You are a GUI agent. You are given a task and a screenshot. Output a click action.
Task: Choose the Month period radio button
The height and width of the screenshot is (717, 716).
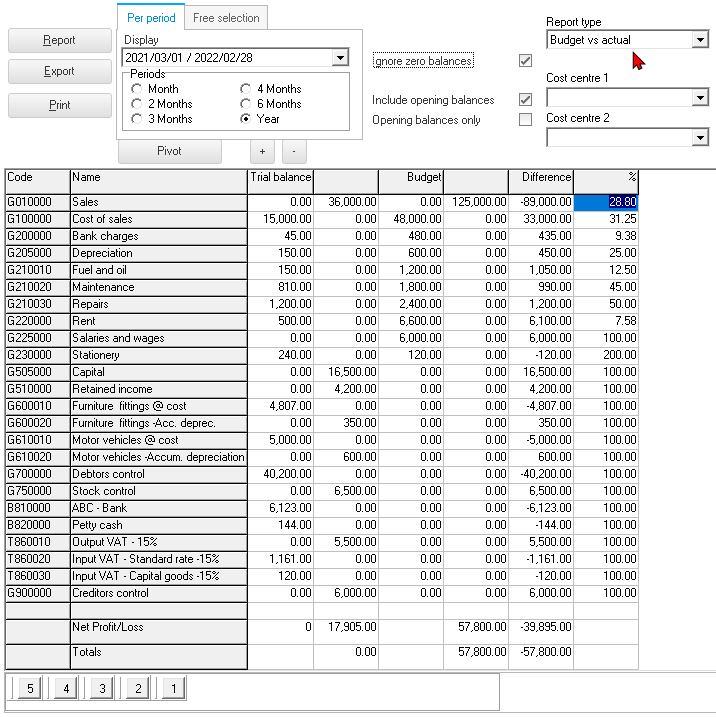(137, 89)
